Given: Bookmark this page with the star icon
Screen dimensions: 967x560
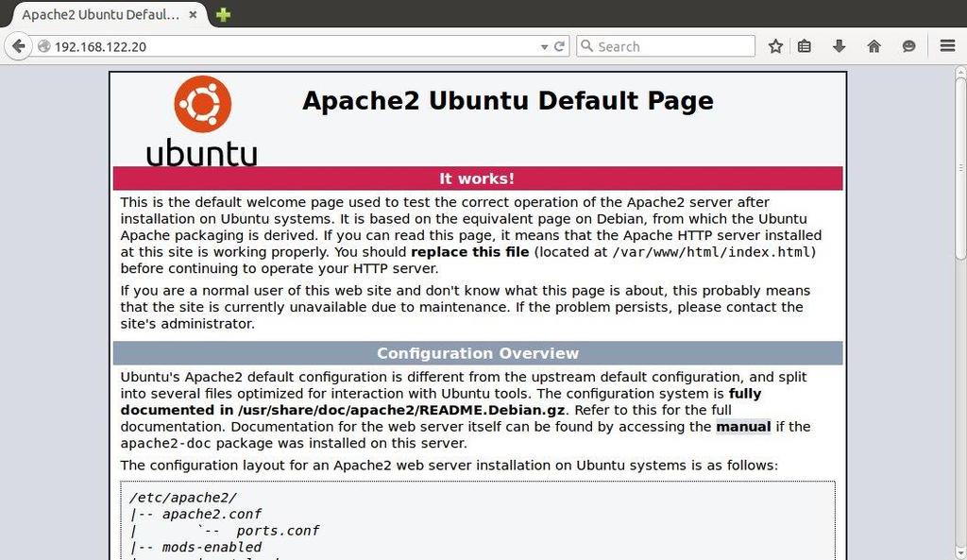Looking at the screenshot, I should [776, 46].
